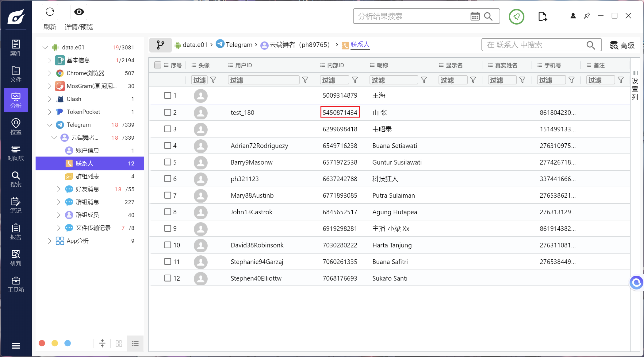Open the 设置列 column settings button
This screenshot has width=644, height=357.
(x=635, y=86)
